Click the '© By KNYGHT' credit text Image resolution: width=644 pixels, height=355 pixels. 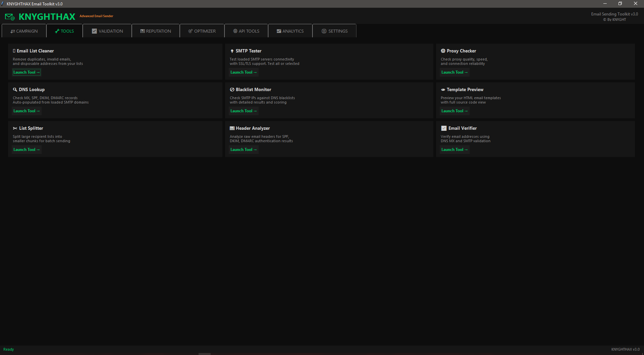(614, 19)
